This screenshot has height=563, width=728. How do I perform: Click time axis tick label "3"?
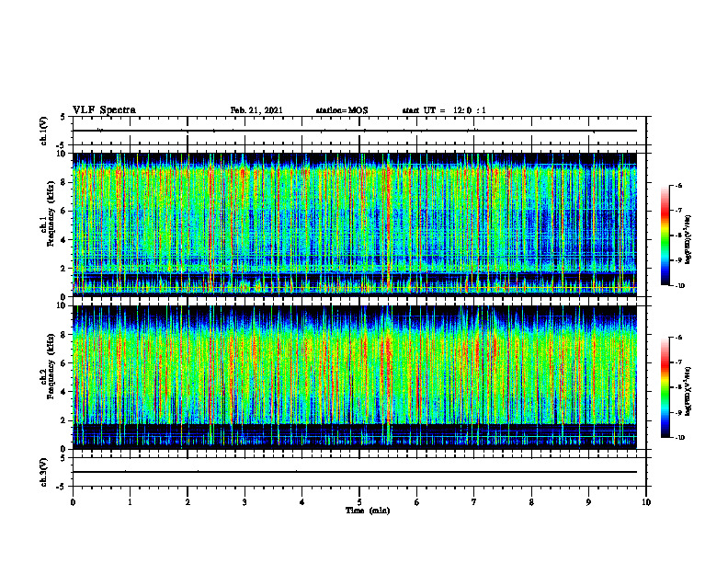coord(245,502)
